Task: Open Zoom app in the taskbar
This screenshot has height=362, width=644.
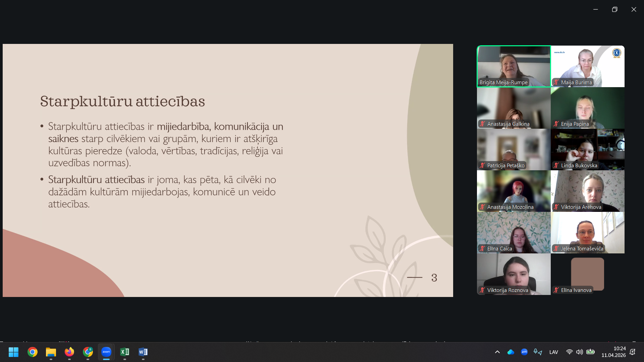Action: click(106, 352)
